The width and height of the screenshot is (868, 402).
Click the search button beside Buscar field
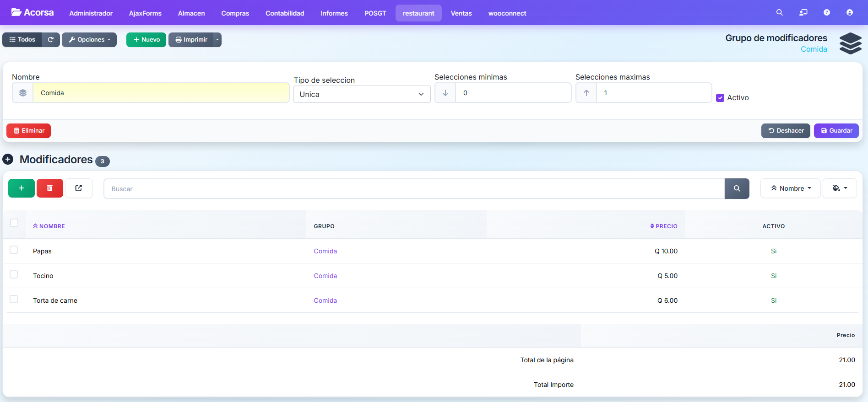737,189
